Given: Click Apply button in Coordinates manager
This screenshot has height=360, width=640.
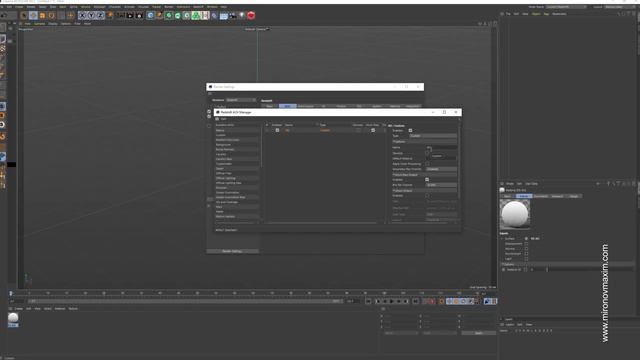Looking at the screenshot, I should click(x=478, y=333).
